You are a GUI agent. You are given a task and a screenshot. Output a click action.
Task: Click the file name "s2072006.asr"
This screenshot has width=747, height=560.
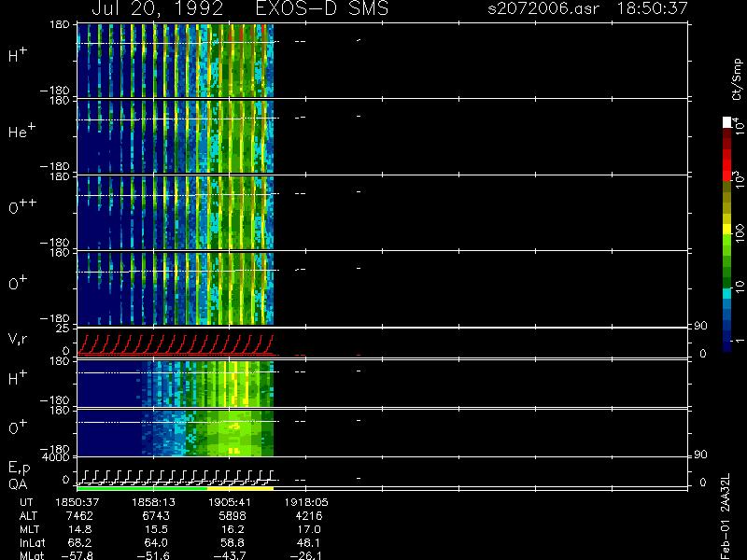pos(543,8)
